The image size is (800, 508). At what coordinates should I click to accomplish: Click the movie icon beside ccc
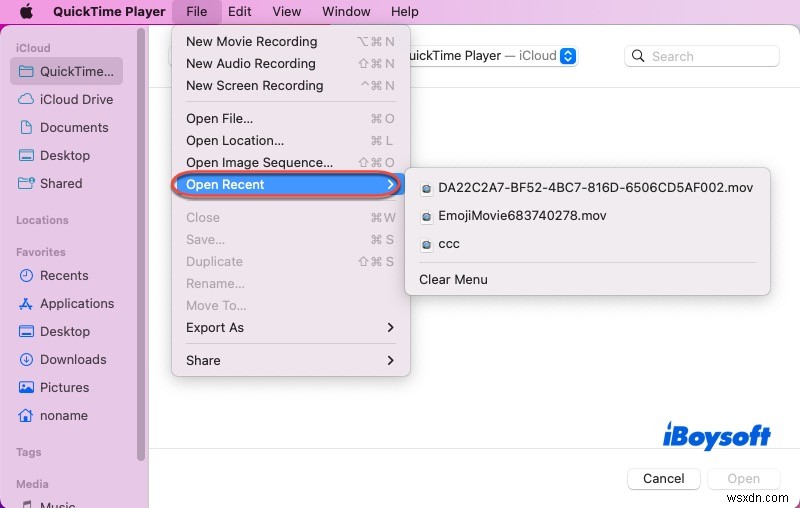(x=427, y=245)
